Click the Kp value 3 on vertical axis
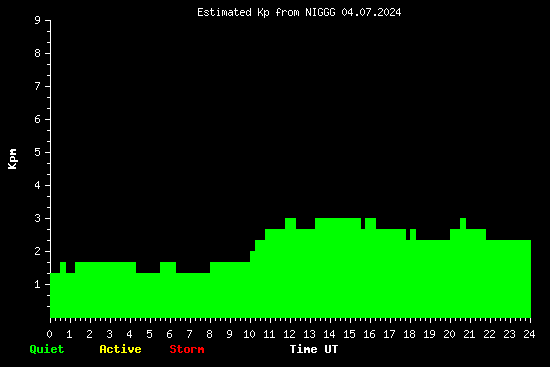Image resolution: width=550 pixels, height=367 pixels. 38,219
